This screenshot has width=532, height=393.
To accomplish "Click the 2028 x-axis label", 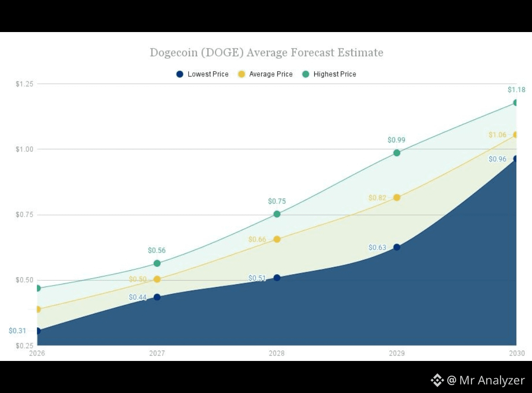I will [x=277, y=353].
